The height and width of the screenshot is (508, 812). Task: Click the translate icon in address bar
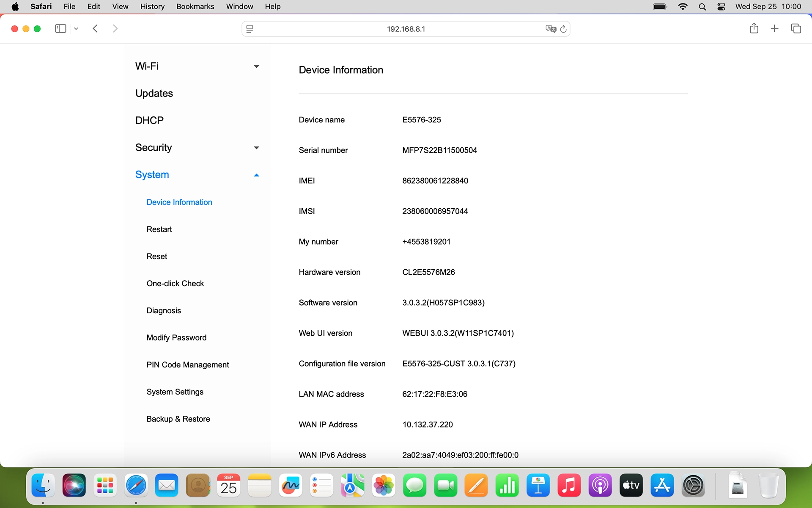coord(550,29)
